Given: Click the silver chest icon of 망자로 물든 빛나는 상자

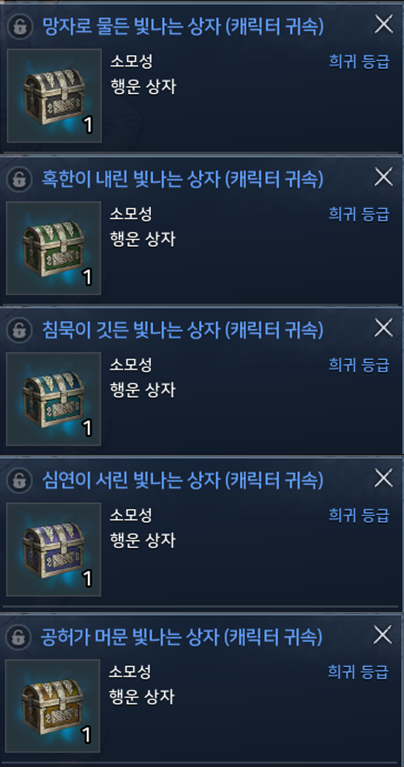Looking at the screenshot, I should coord(54,96).
